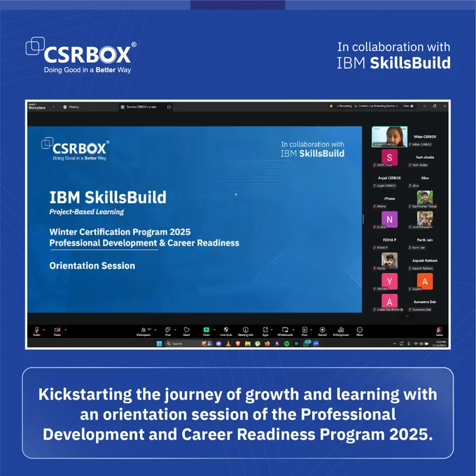The image size is (476, 476).
Task: Click the taskbar clock and date
Action: tap(440, 344)
